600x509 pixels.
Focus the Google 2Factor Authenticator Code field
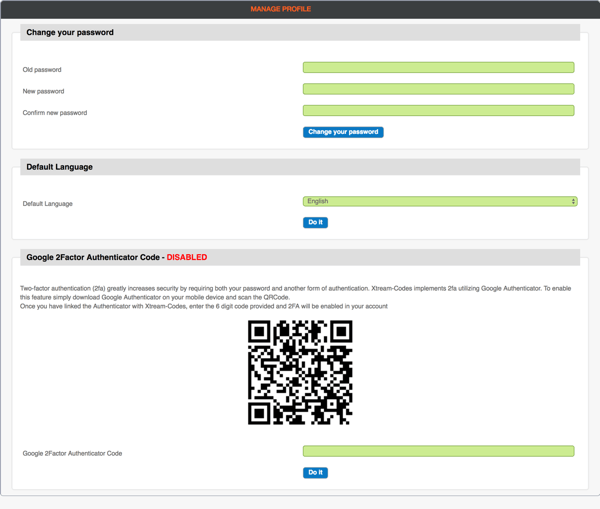click(x=439, y=451)
